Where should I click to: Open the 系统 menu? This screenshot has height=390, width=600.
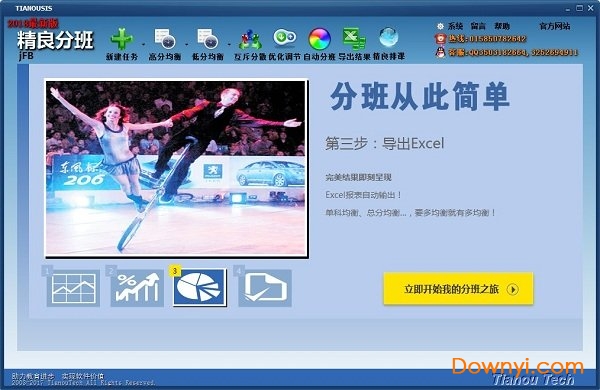[x=455, y=26]
